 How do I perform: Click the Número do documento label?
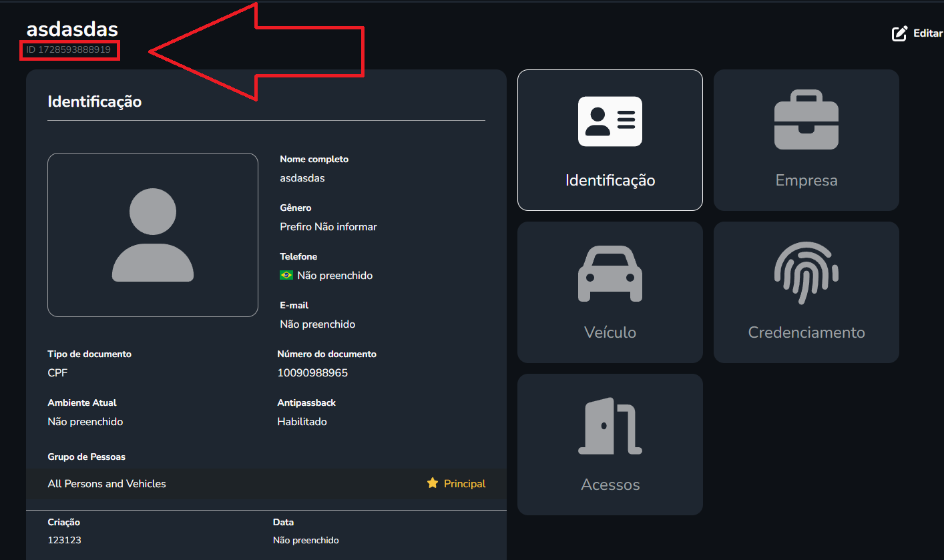tap(327, 354)
